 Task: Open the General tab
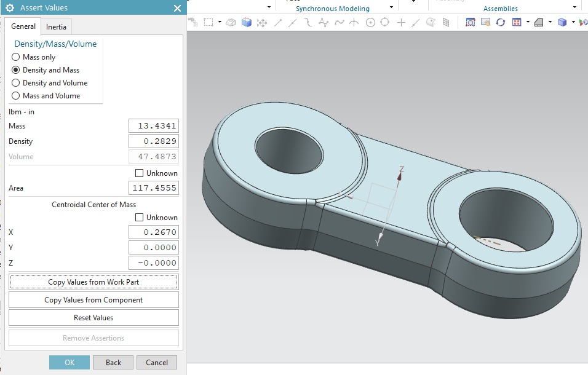tap(23, 27)
